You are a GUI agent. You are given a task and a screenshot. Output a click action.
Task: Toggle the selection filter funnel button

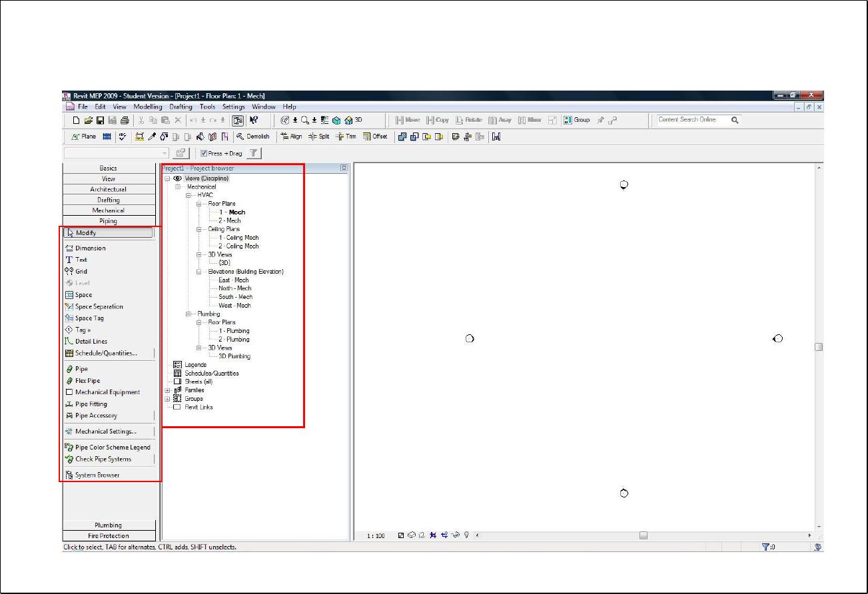[253, 153]
